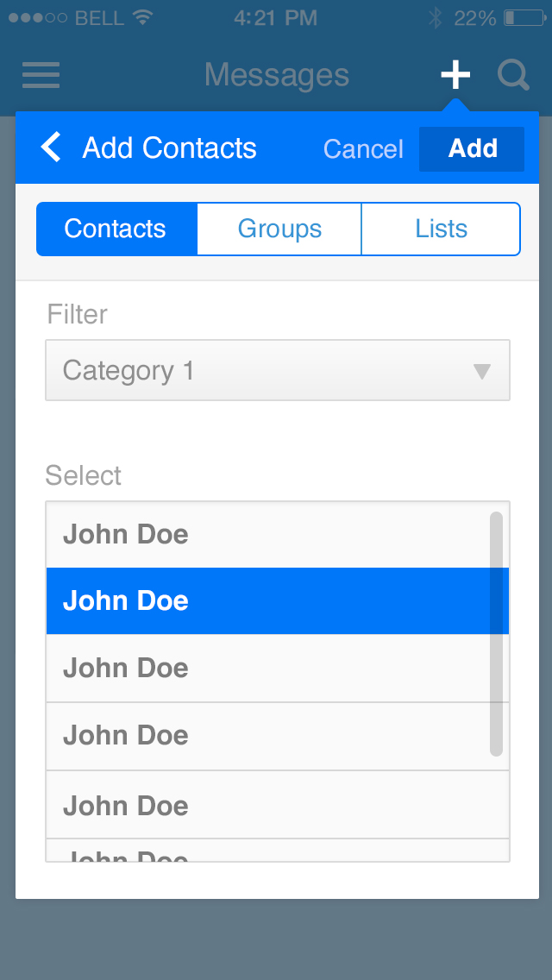Tap the plus icon in header
552x980 pixels.
455,75
